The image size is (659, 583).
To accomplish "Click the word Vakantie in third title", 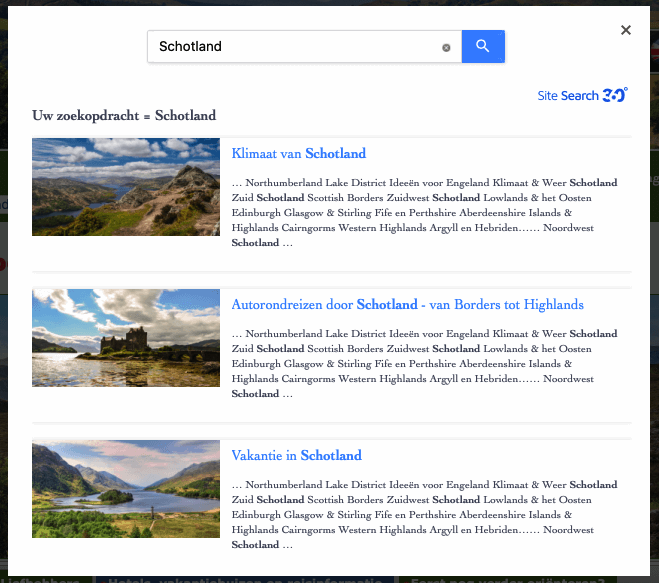I will point(256,456).
